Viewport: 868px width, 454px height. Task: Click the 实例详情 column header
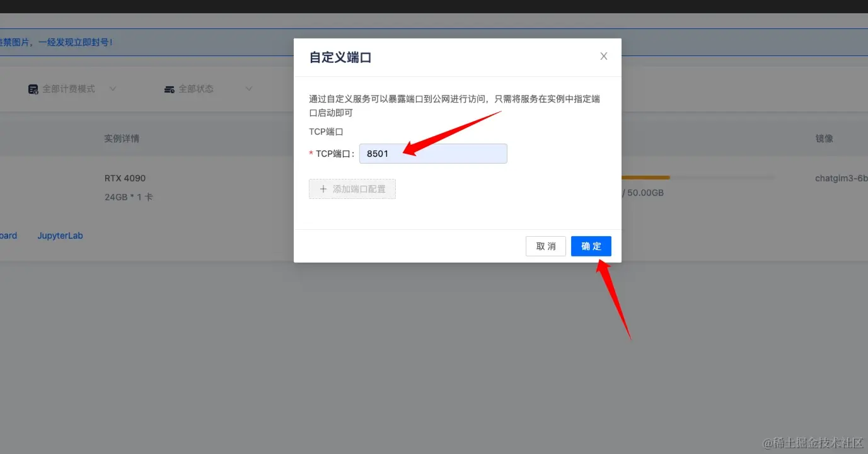coord(122,138)
